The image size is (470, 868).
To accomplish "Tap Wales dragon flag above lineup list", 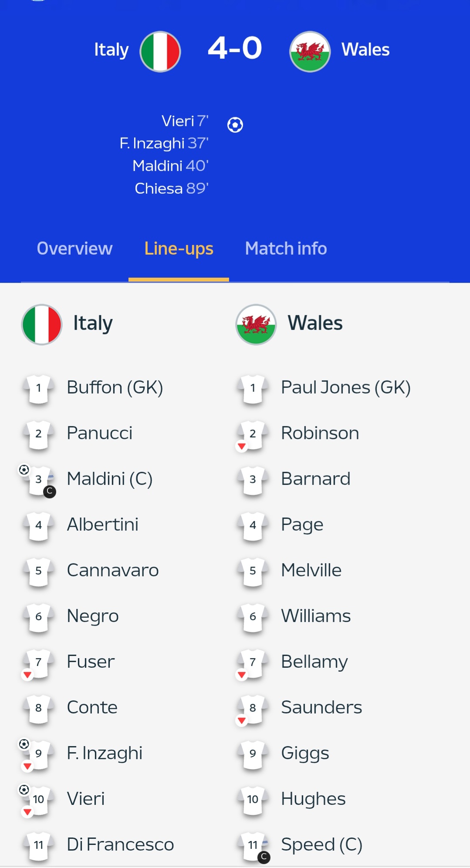I will (256, 324).
